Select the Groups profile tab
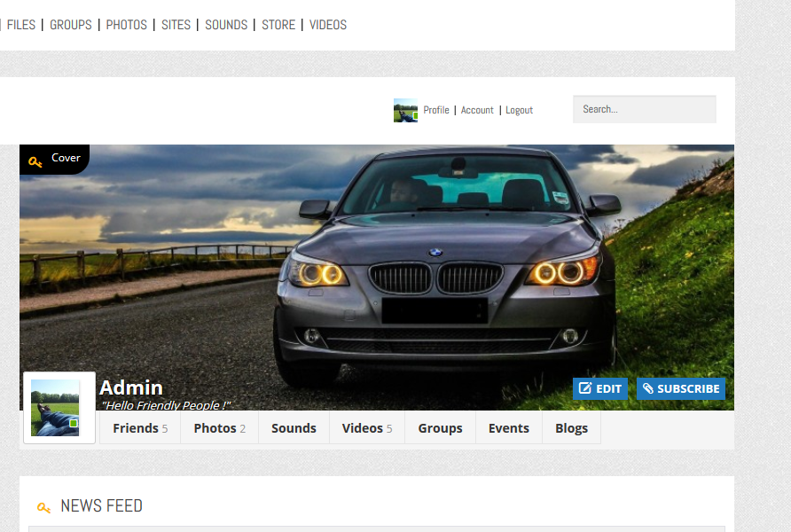 point(440,427)
